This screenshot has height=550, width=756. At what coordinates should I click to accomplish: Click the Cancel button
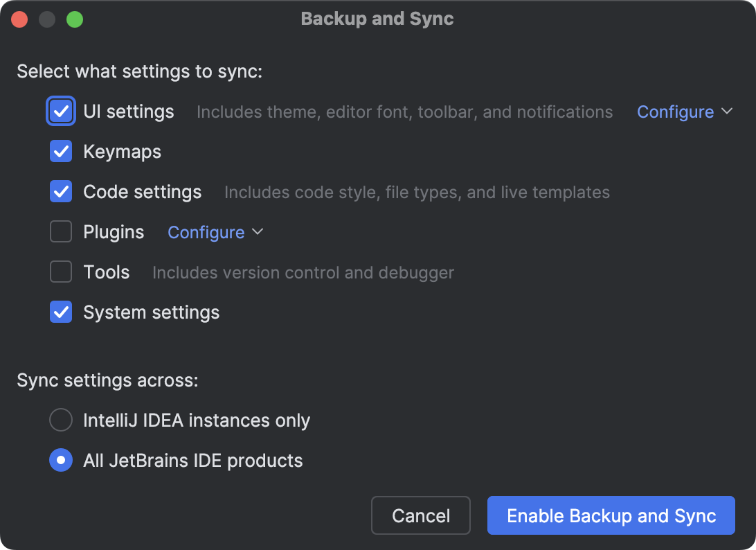coord(420,515)
